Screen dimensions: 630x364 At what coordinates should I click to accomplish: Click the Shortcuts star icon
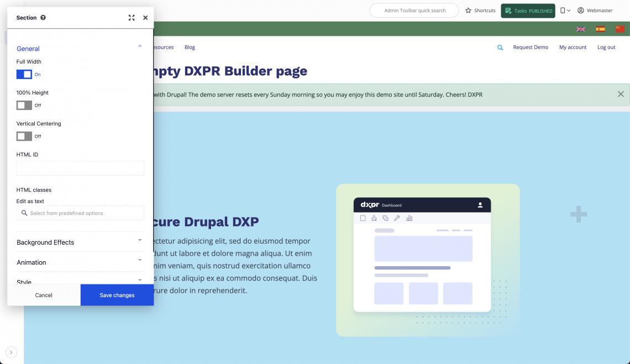pyautogui.click(x=468, y=10)
